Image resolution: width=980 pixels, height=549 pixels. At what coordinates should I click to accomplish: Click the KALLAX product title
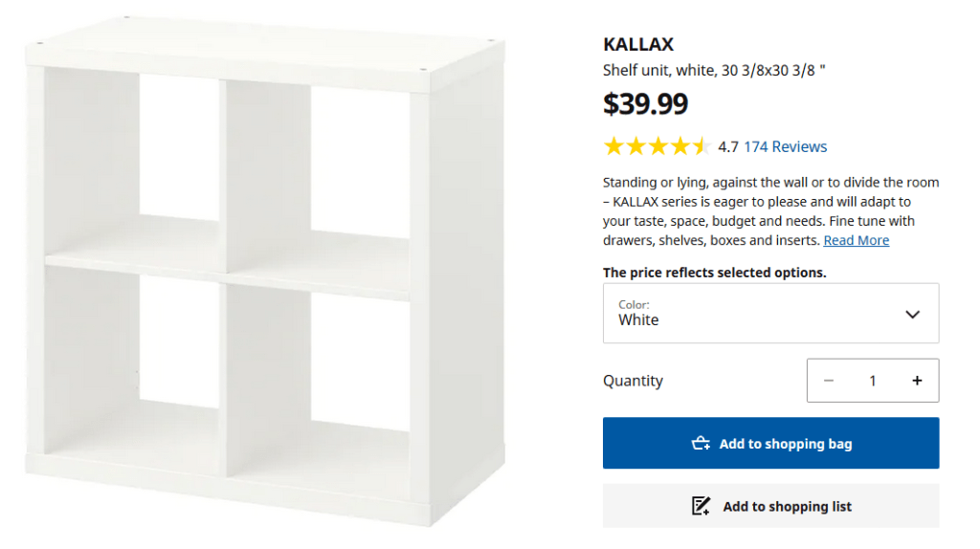(x=638, y=44)
